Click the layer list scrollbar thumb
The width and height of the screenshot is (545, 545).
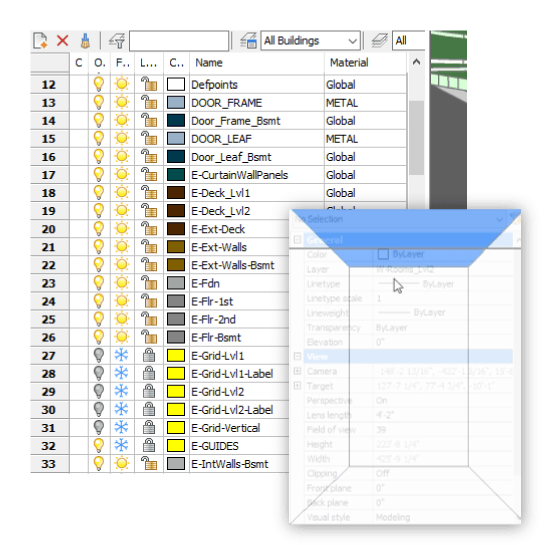coord(416,138)
